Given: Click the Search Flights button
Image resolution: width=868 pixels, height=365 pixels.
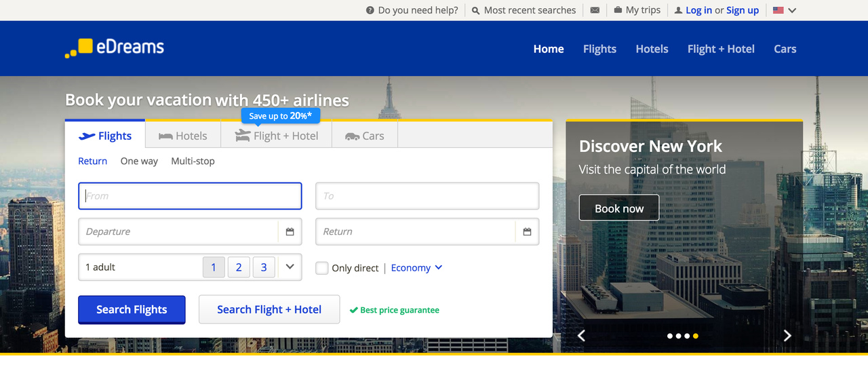Looking at the screenshot, I should [x=132, y=309].
